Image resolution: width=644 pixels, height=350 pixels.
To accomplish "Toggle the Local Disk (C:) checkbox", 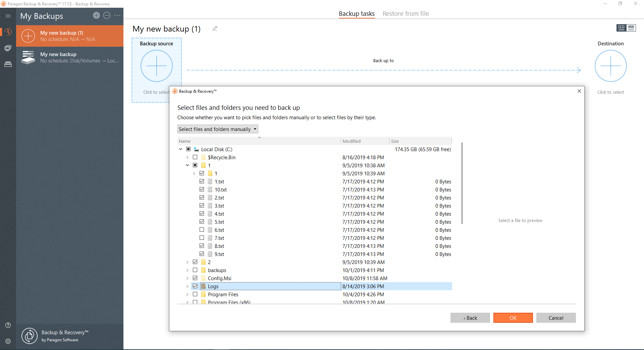I will point(188,149).
